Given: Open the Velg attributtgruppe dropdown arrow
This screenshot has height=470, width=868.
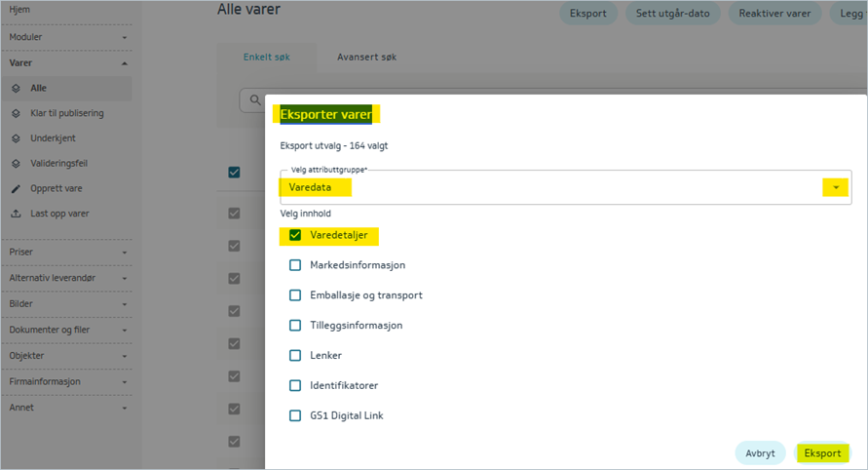Looking at the screenshot, I should click(835, 187).
